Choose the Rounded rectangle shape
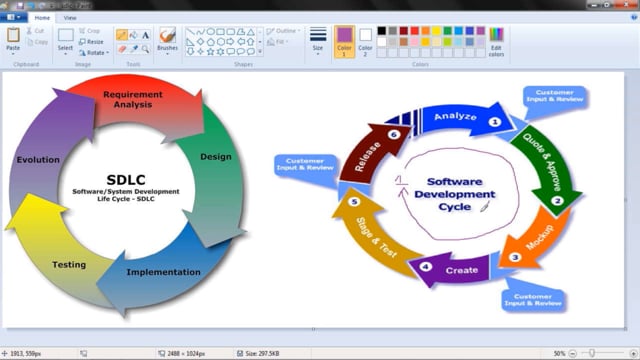The width and height of the screenshot is (640, 360). [231, 32]
